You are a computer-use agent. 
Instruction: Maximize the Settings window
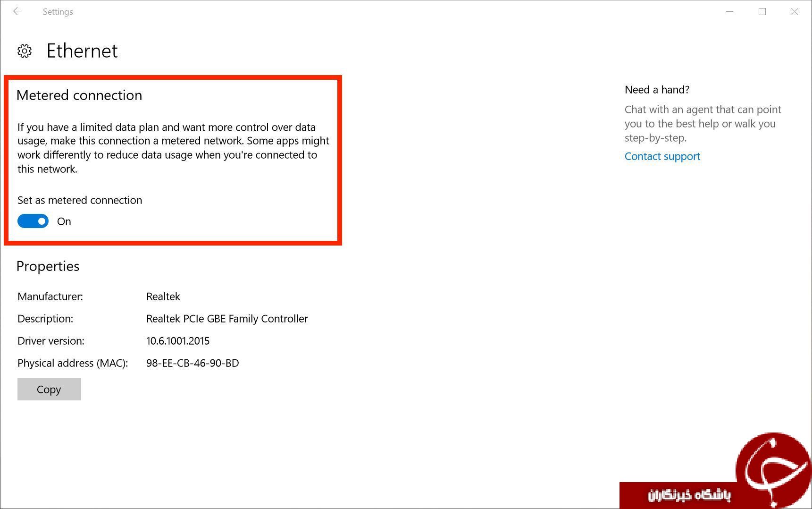(762, 11)
